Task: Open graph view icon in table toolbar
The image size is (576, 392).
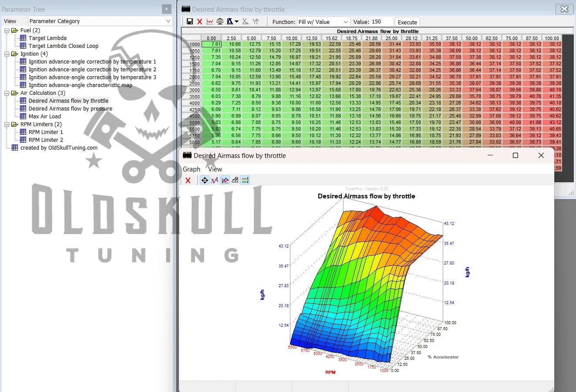Action: tap(210, 21)
